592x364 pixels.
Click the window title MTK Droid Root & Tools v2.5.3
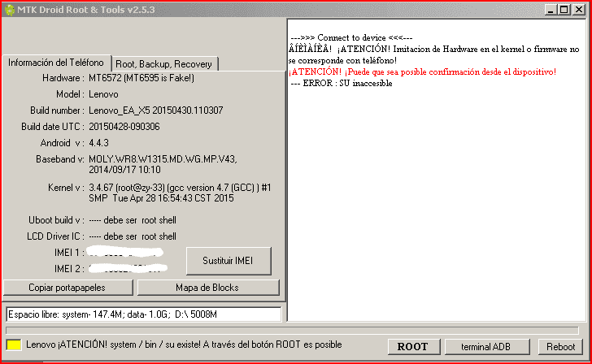85,10
